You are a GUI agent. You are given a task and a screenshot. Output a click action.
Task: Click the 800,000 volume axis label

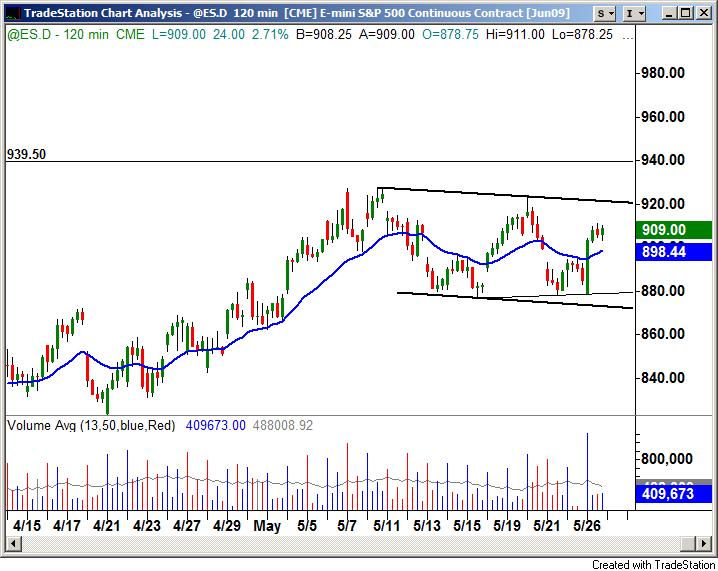pyautogui.click(x=666, y=459)
